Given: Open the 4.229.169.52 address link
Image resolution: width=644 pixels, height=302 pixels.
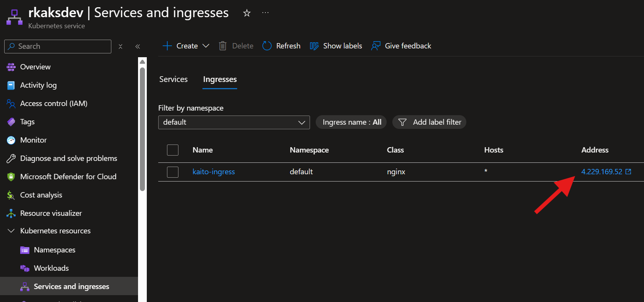Looking at the screenshot, I should point(602,172).
